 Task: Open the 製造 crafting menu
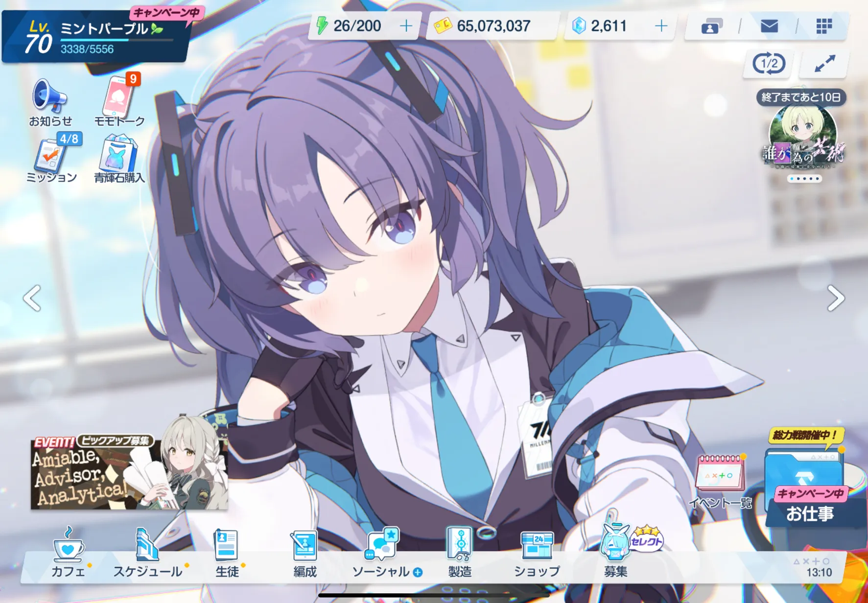point(460,553)
